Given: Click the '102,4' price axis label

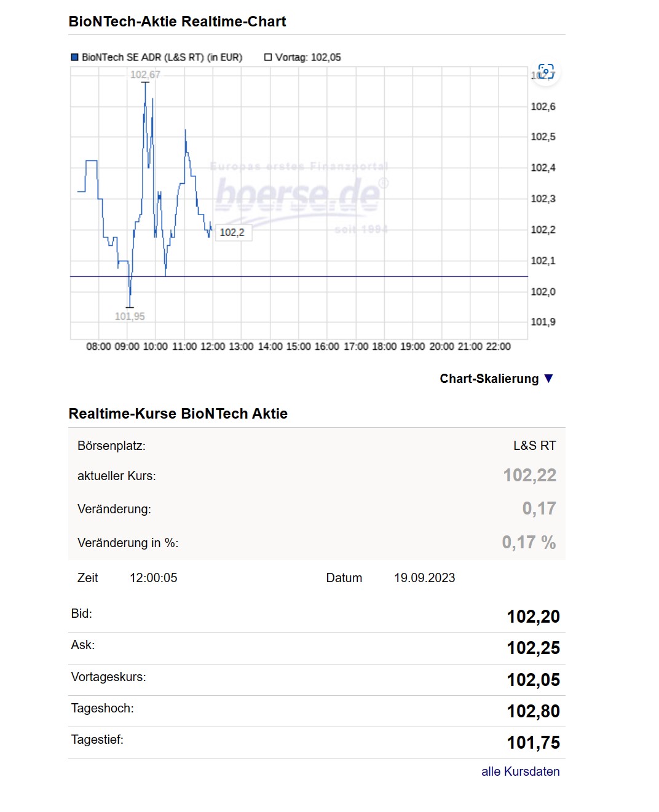Looking at the screenshot, I should 543,167.
